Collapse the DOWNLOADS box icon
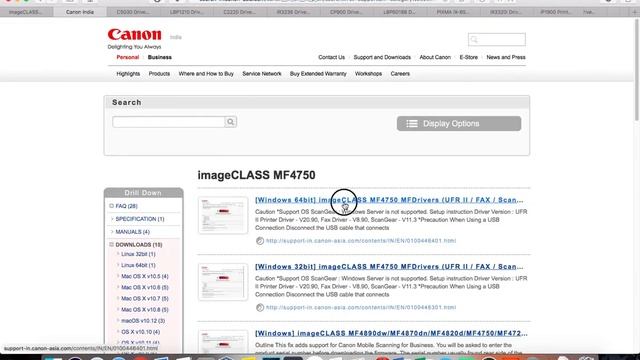640x360 pixels. click(x=111, y=244)
